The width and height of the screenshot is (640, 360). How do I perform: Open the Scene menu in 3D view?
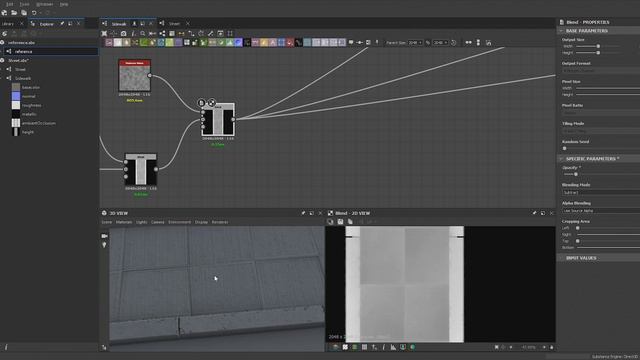(107, 222)
